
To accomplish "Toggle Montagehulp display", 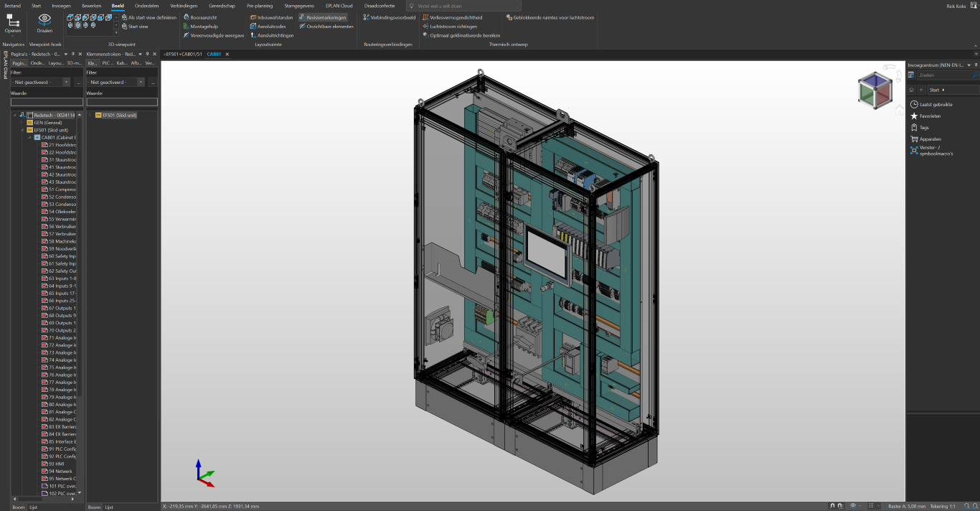I will (x=200, y=27).
